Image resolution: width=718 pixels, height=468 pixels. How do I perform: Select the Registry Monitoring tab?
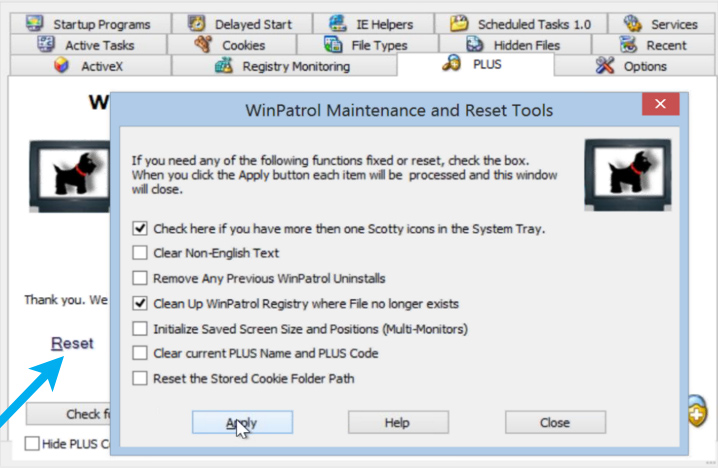click(x=284, y=65)
